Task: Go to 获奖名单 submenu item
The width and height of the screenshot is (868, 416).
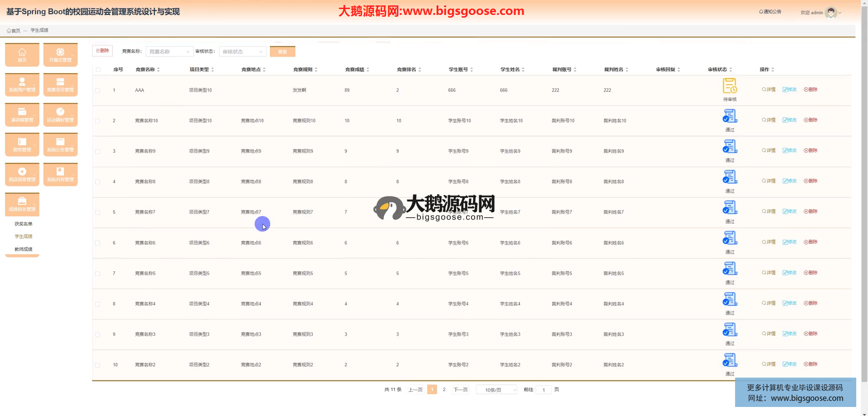Action: coord(24,224)
